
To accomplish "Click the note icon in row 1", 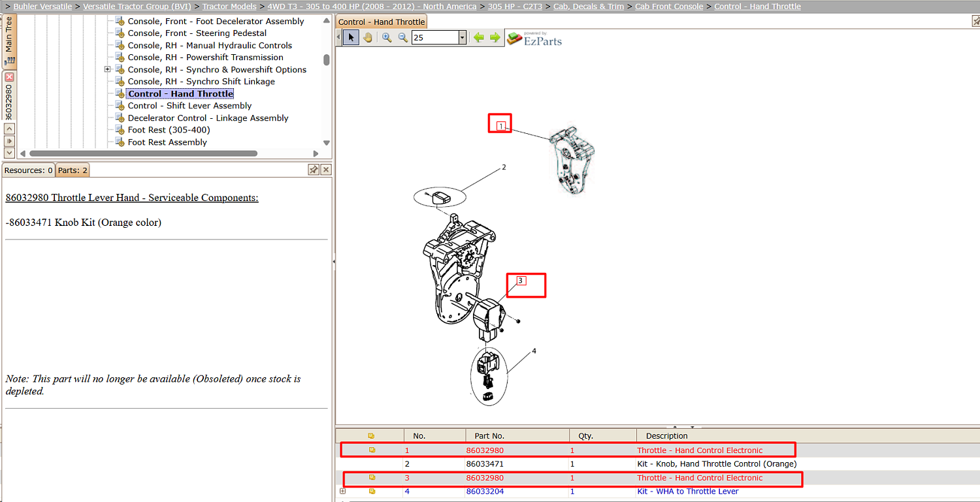I will [372, 450].
